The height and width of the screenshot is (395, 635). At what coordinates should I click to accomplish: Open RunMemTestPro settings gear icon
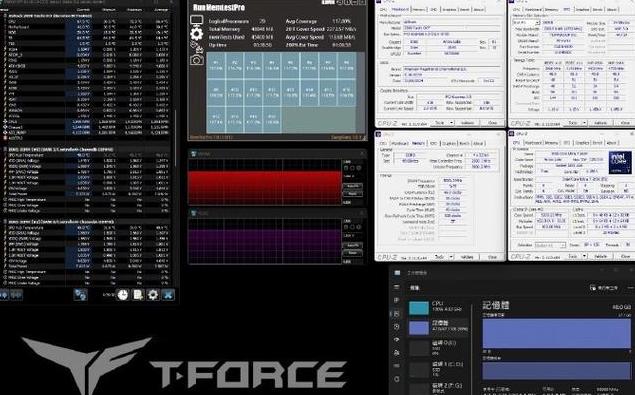click(x=197, y=34)
